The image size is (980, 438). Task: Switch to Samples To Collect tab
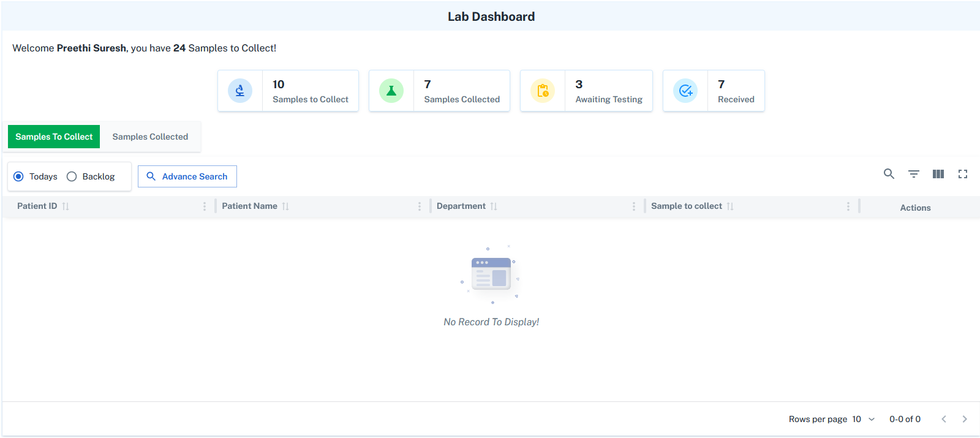point(54,137)
